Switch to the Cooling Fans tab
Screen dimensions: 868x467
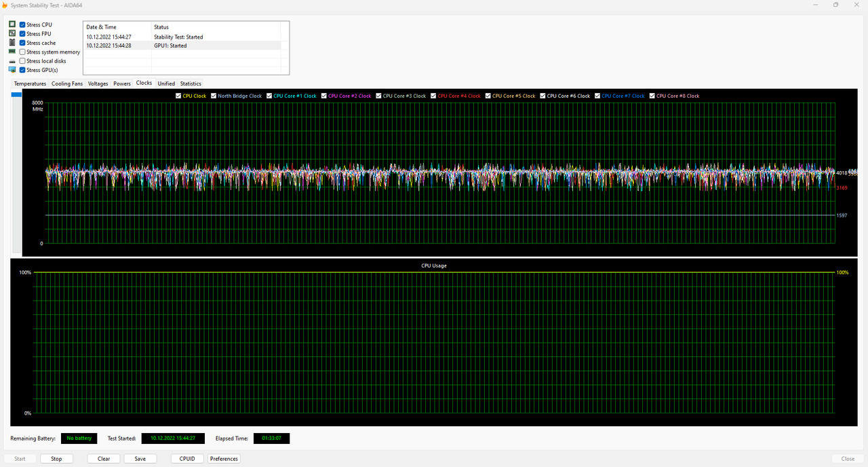click(x=67, y=83)
